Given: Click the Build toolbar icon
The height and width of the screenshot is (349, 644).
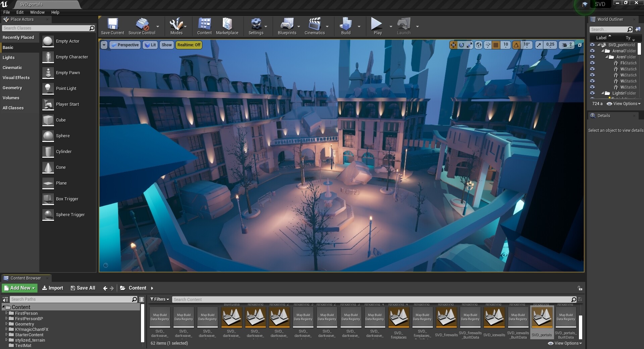Looking at the screenshot, I should point(346,23).
